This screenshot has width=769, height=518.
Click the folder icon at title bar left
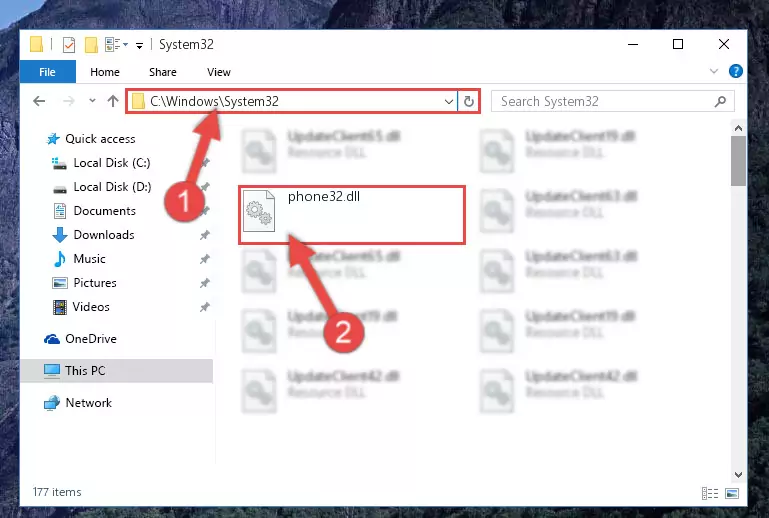pyautogui.click(x=36, y=44)
